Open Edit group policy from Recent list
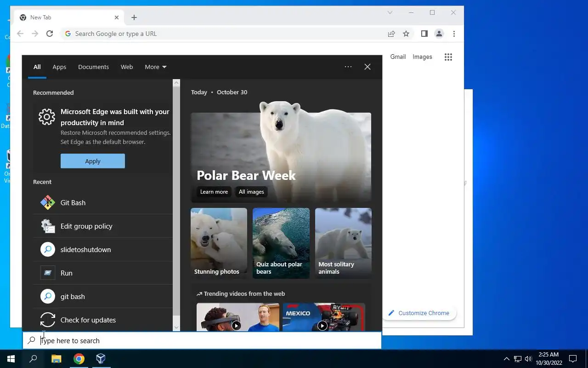Screen dimensions: 588x368 click(103, 226)
